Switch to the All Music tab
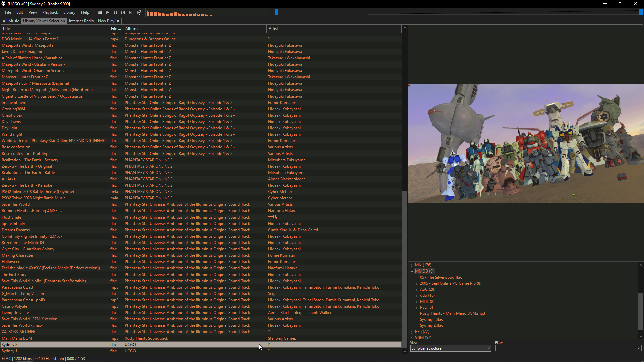 (11, 21)
